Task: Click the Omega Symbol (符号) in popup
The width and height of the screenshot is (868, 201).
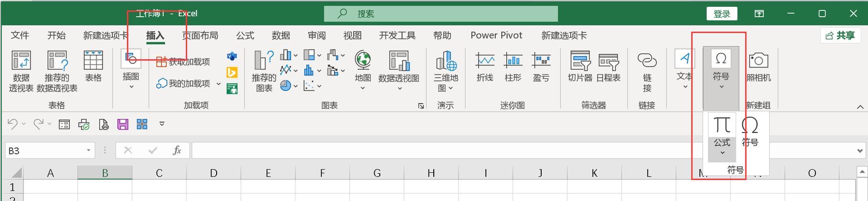Action: click(750, 131)
